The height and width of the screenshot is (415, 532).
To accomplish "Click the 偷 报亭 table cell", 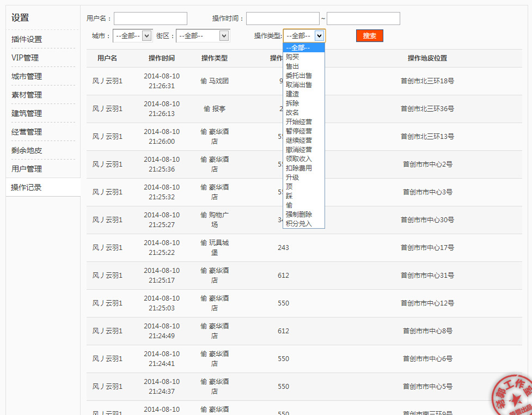I will [x=215, y=109].
